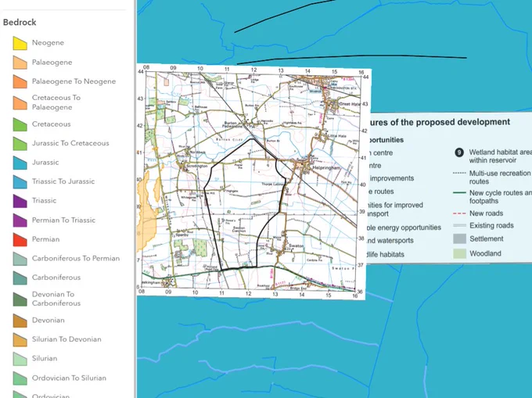Image resolution: width=532 pixels, height=398 pixels.
Task: Click the Palaeogene To Neogene label
Action: (x=74, y=81)
